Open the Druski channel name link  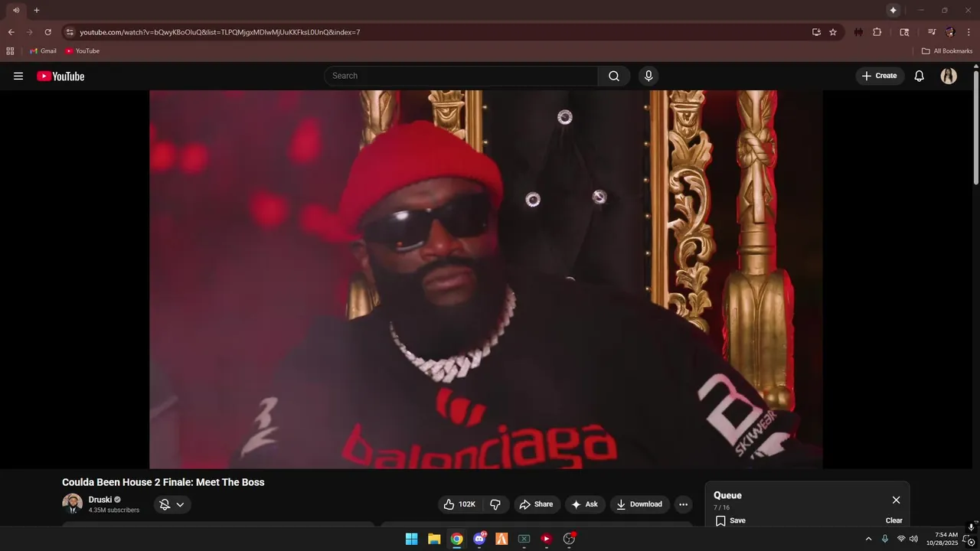pyautogui.click(x=100, y=500)
